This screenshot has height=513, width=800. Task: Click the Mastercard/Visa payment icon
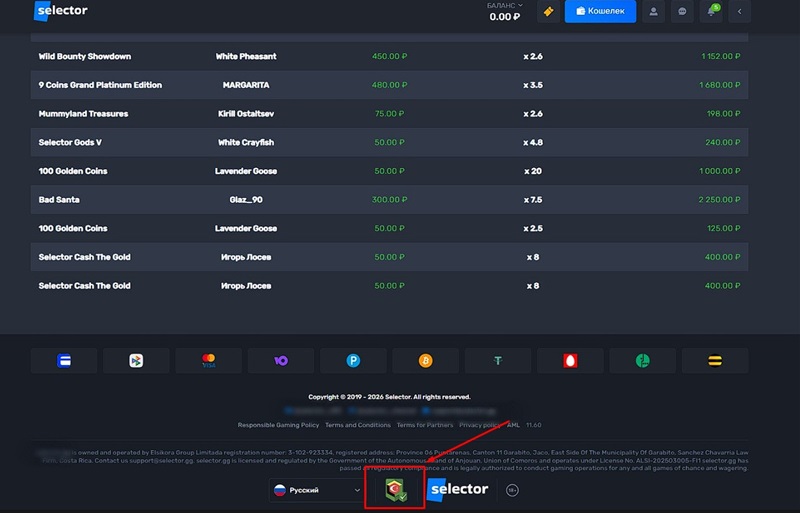(209, 361)
